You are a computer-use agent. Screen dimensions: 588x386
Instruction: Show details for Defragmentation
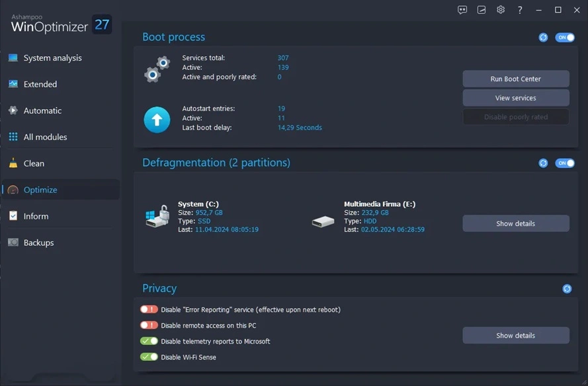click(x=516, y=223)
